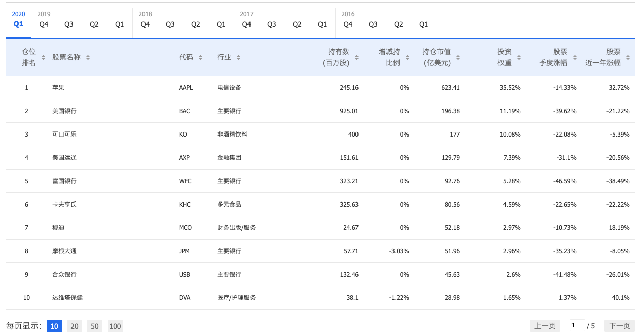
Task: Show 100 rows per page
Action: point(115,326)
